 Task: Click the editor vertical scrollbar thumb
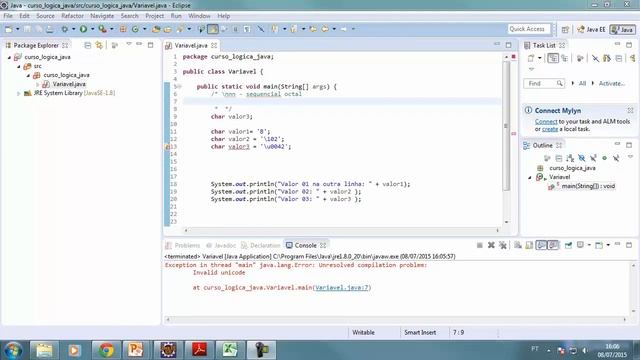tap(506, 126)
